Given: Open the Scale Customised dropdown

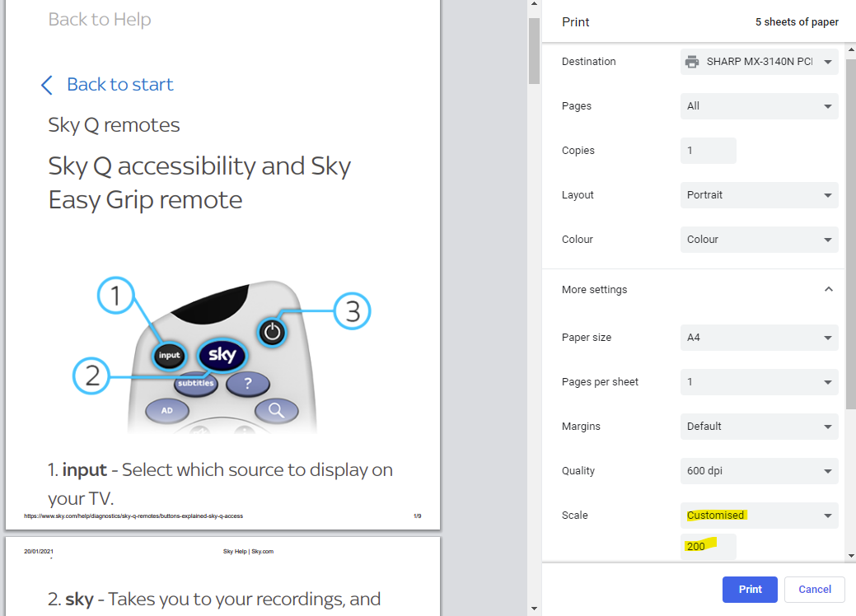Looking at the screenshot, I should coord(759,516).
